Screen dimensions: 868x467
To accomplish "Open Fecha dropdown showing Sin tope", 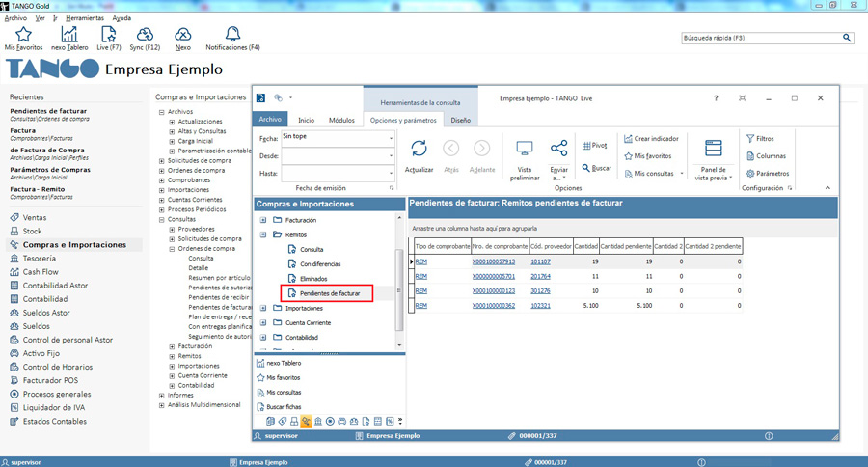I will point(391,139).
